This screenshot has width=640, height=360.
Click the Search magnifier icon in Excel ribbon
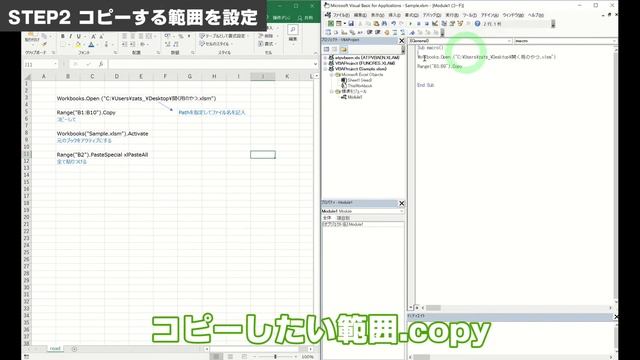[293, 30]
